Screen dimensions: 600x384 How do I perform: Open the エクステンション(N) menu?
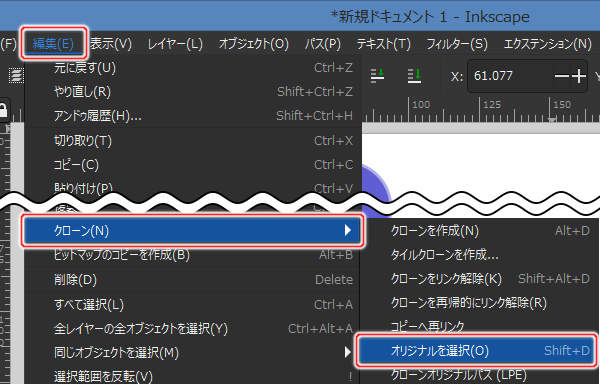(548, 44)
